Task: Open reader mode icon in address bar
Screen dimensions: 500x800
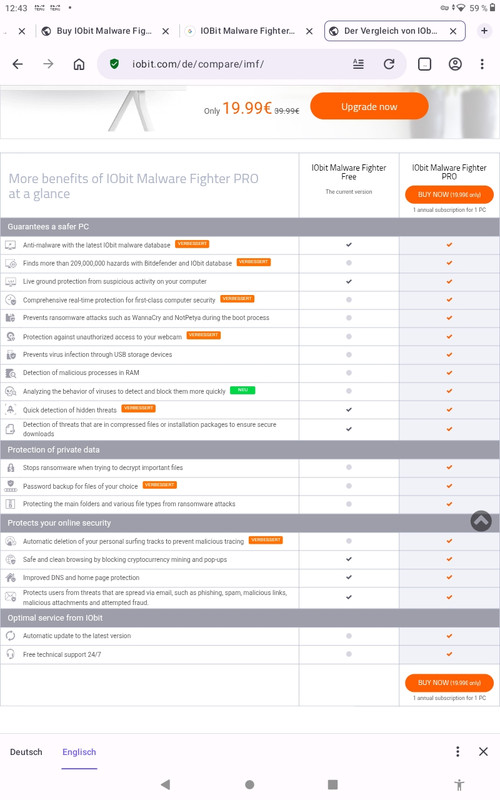Action: (x=359, y=64)
